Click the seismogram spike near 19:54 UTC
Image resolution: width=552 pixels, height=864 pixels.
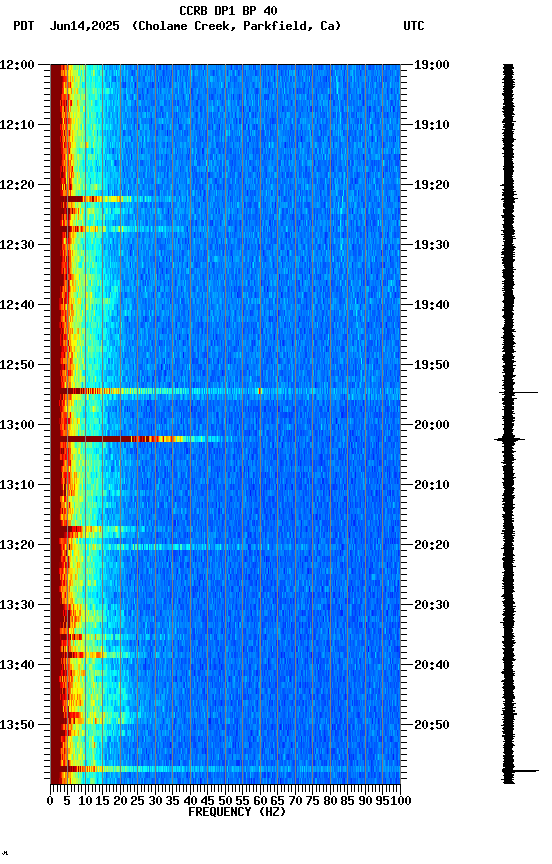pyautogui.click(x=518, y=392)
